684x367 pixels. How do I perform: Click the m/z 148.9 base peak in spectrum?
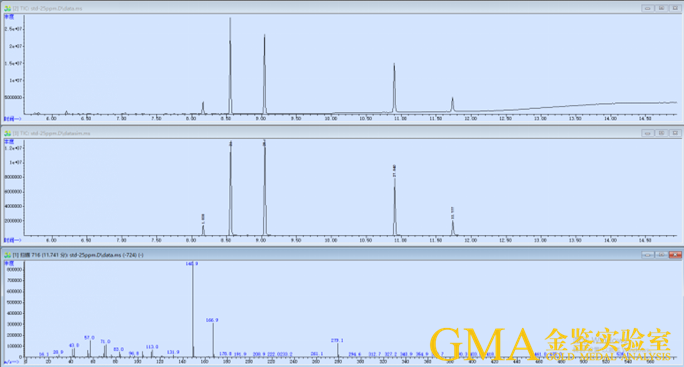click(x=193, y=310)
